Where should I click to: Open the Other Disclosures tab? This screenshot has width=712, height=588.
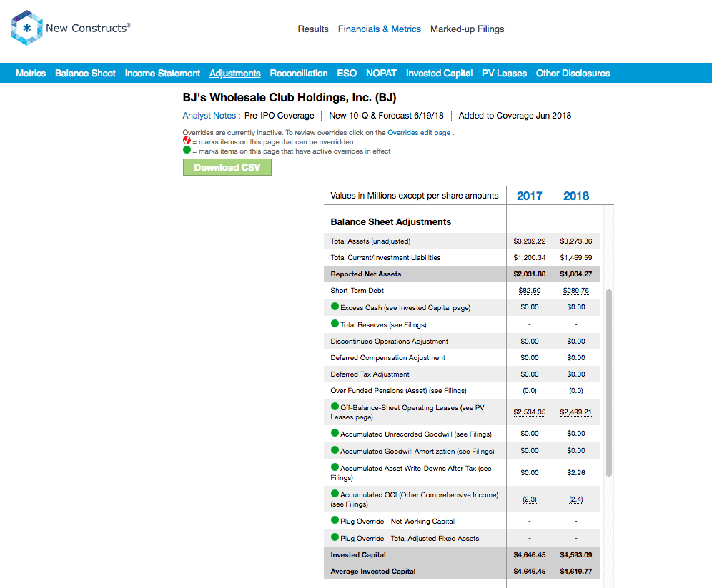[x=573, y=73]
